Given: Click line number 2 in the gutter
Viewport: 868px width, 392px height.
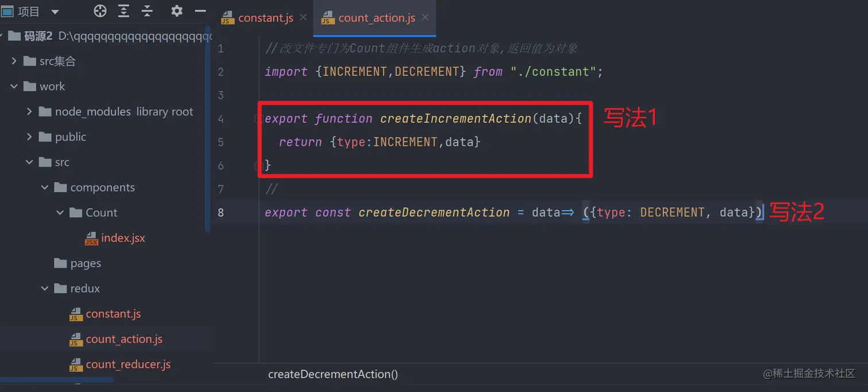Looking at the screenshot, I should [221, 72].
